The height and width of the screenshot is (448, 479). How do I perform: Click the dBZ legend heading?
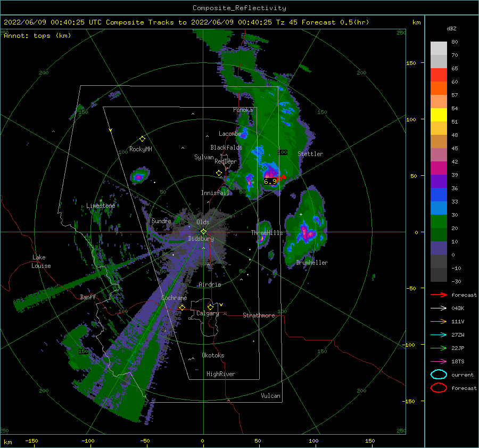[x=451, y=28]
